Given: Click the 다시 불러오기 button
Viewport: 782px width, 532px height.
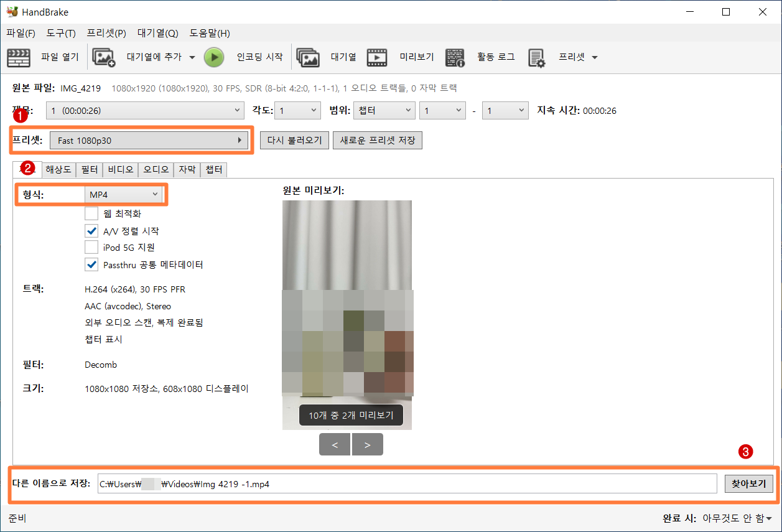Looking at the screenshot, I should pos(294,141).
